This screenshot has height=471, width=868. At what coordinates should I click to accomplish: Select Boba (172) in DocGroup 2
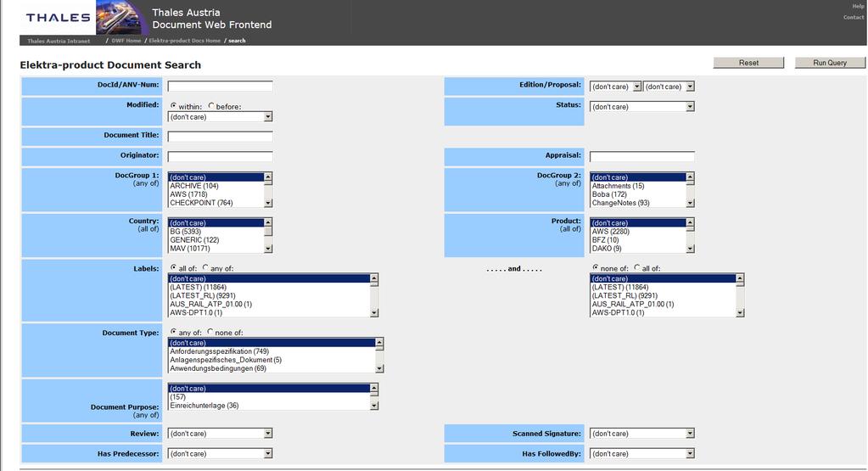[638, 194]
